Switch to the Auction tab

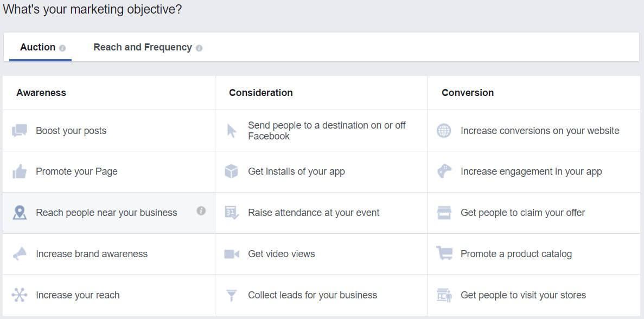click(40, 47)
